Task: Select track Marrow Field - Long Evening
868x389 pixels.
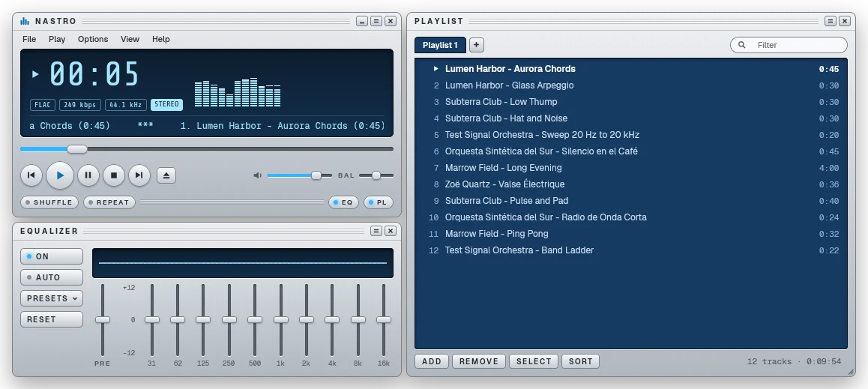Action: [x=631, y=168]
